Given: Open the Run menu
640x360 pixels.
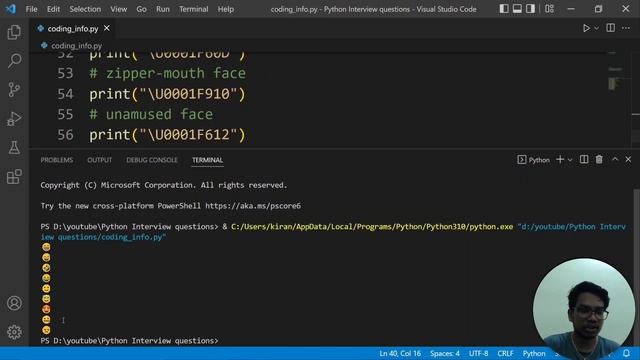Looking at the screenshot, I should (x=162, y=9).
